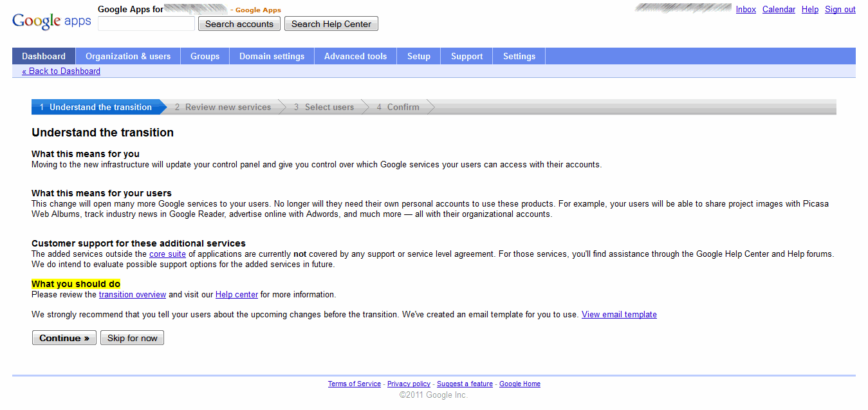
Task: Click the orange 'Google Apps' label in header
Action: 258,10
